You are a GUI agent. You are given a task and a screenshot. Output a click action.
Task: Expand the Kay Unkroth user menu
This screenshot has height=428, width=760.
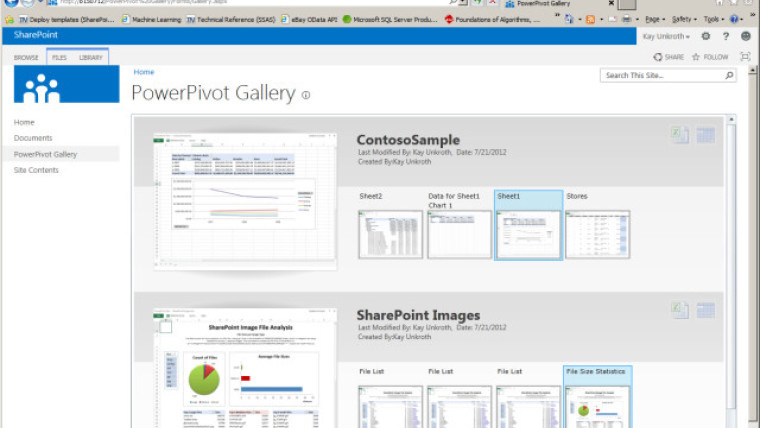click(x=665, y=36)
